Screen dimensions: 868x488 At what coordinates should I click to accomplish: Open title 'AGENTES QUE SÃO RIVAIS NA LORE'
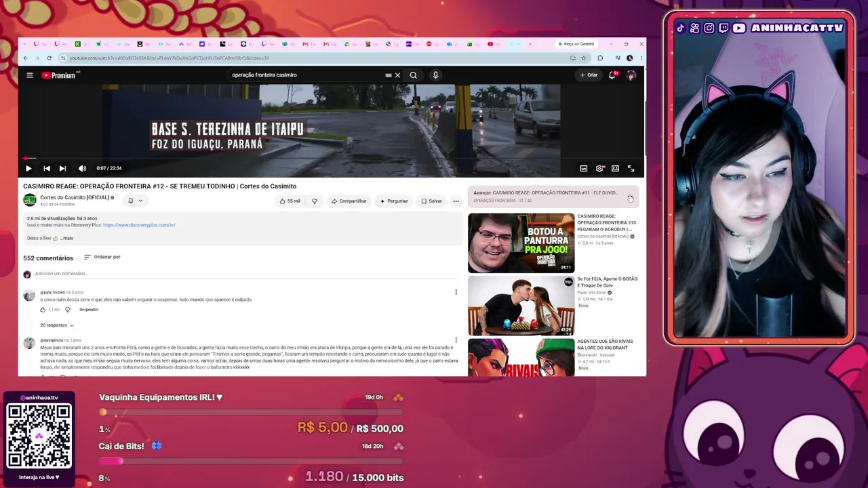pos(605,344)
